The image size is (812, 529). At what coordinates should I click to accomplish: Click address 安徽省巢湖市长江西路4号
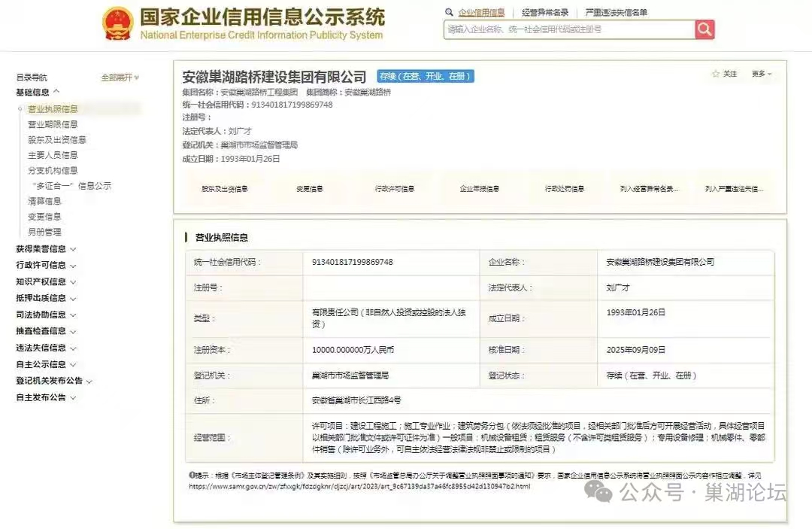(x=356, y=400)
